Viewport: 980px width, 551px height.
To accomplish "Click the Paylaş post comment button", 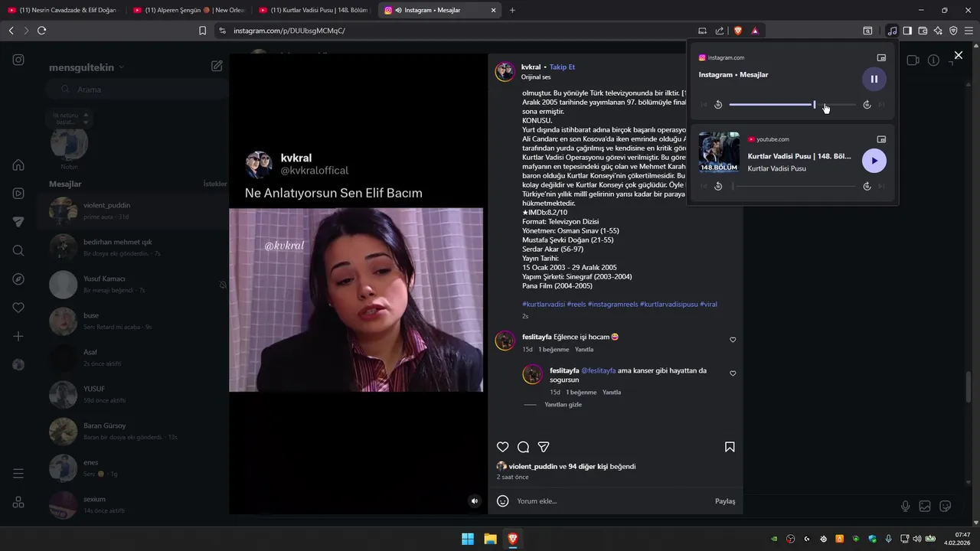I will pyautogui.click(x=725, y=501).
